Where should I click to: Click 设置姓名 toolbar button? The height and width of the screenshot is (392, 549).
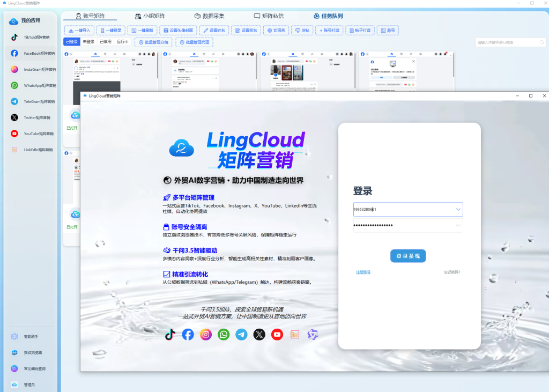coord(214,31)
